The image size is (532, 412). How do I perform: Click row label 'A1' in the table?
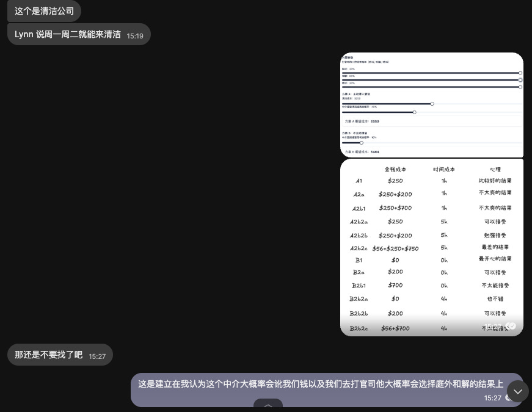(x=359, y=181)
